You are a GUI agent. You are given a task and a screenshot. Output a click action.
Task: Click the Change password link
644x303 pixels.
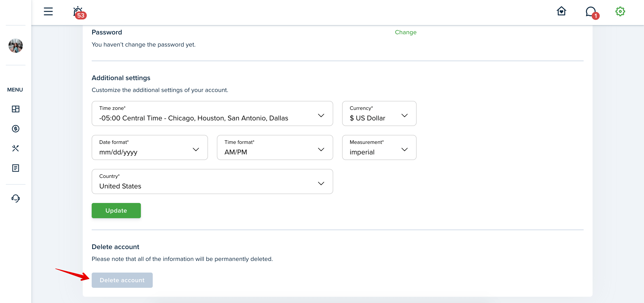[x=405, y=32]
